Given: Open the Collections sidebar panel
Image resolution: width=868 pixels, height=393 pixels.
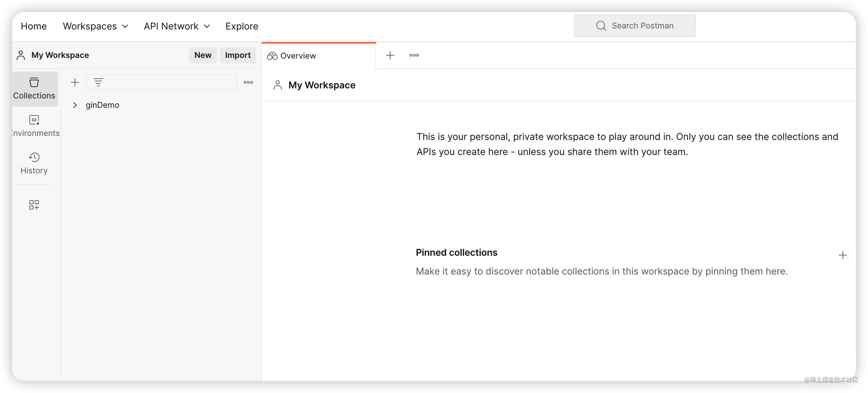Looking at the screenshot, I should pyautogui.click(x=34, y=89).
